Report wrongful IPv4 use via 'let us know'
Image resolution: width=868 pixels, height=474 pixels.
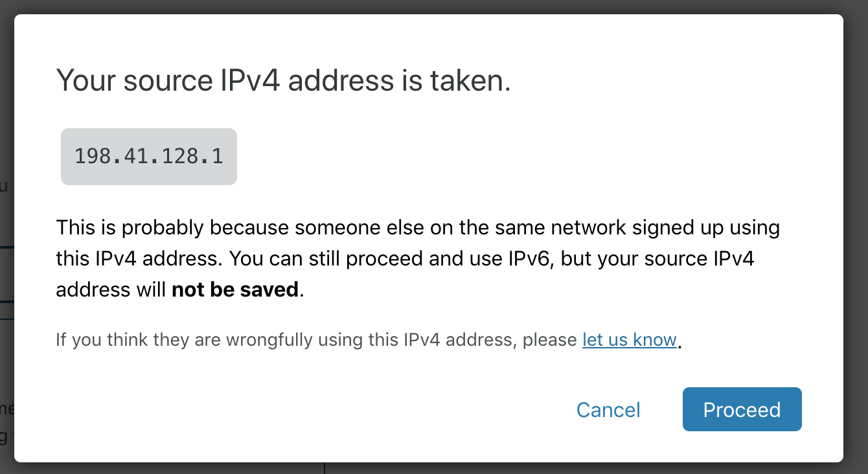tap(629, 339)
